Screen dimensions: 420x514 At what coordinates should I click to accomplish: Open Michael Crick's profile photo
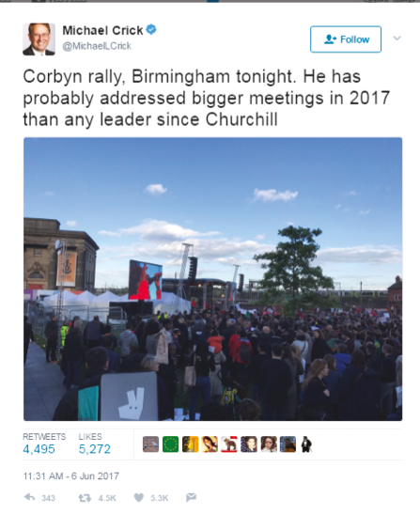(39, 39)
